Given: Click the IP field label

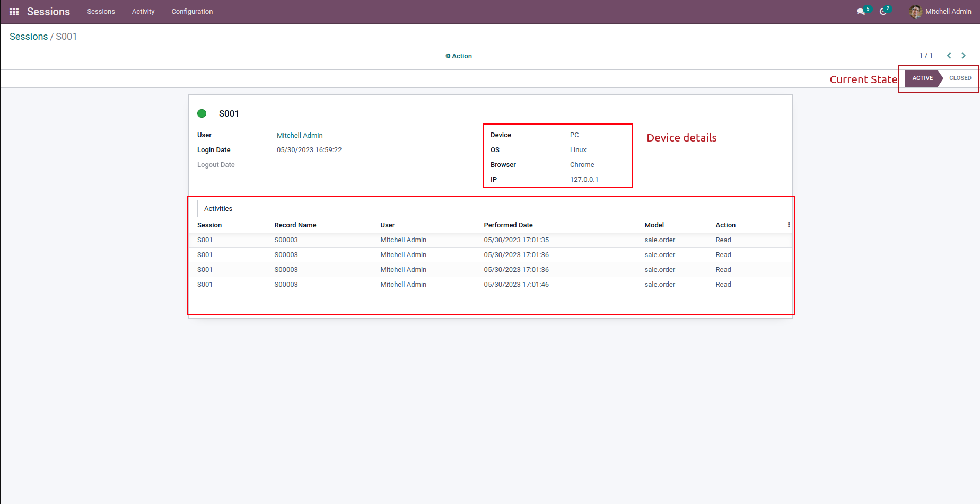Looking at the screenshot, I should [x=494, y=180].
